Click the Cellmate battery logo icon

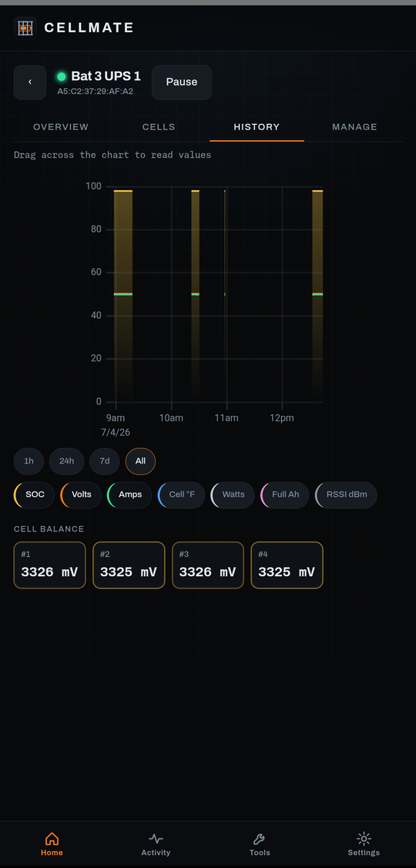tap(25, 28)
